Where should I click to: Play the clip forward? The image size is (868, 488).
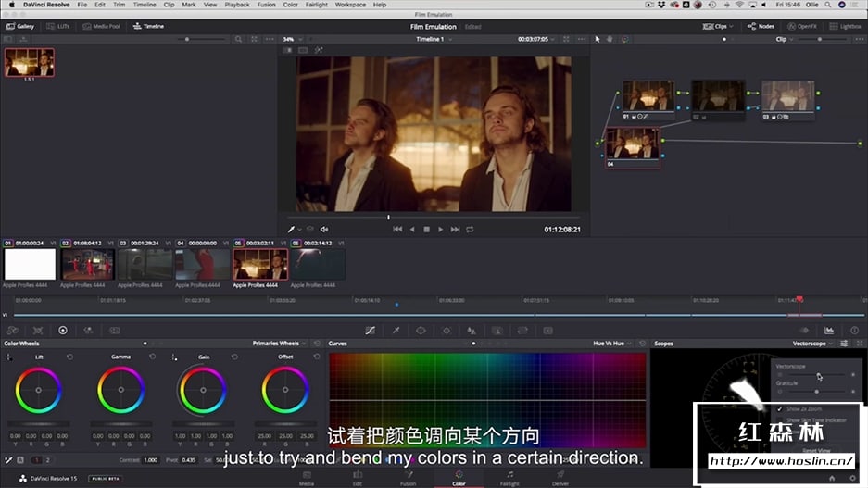point(441,229)
